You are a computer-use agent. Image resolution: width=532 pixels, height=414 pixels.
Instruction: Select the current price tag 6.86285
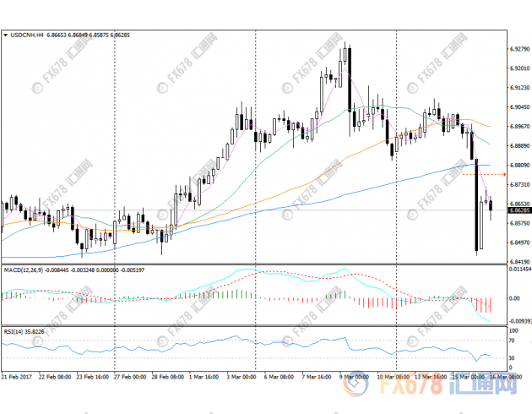519,210
